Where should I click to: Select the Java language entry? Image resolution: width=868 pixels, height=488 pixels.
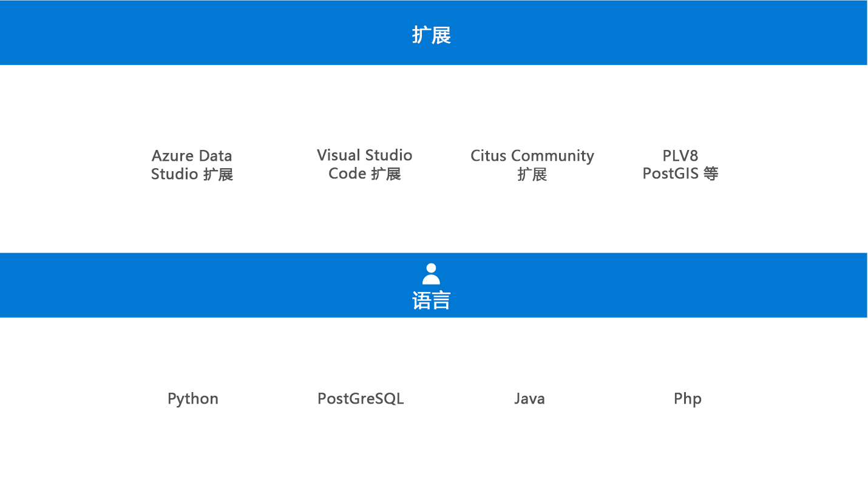pos(529,399)
